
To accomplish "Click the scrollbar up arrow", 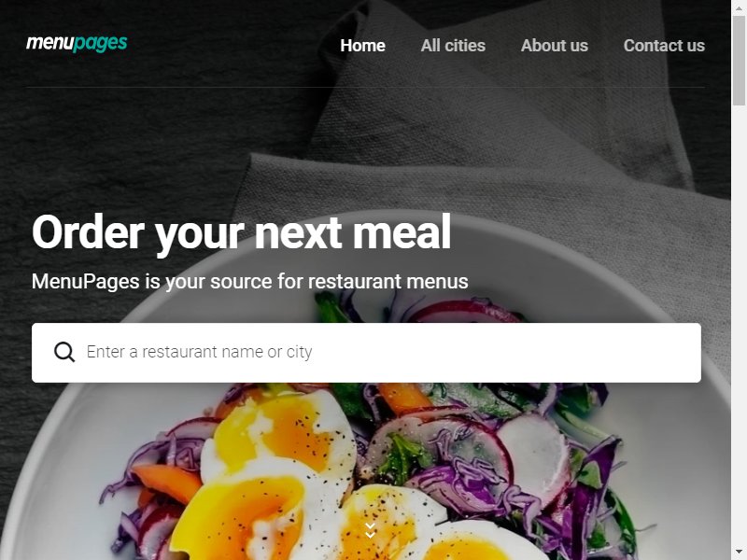I will 739,7.
